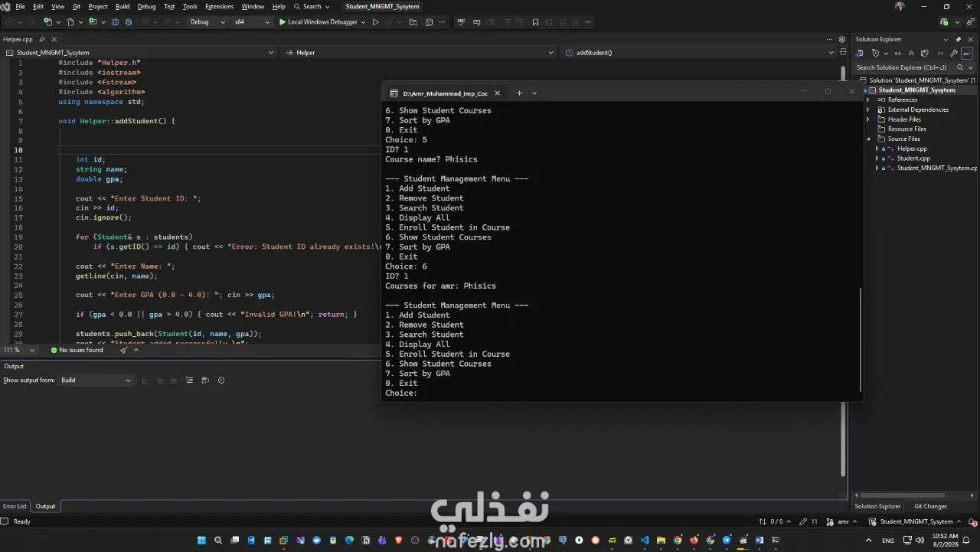Click the terminal tab D:\Amr_Muhammad_Imp_Coc
Screen dimensions: 980x552
pyautogui.click(x=445, y=93)
